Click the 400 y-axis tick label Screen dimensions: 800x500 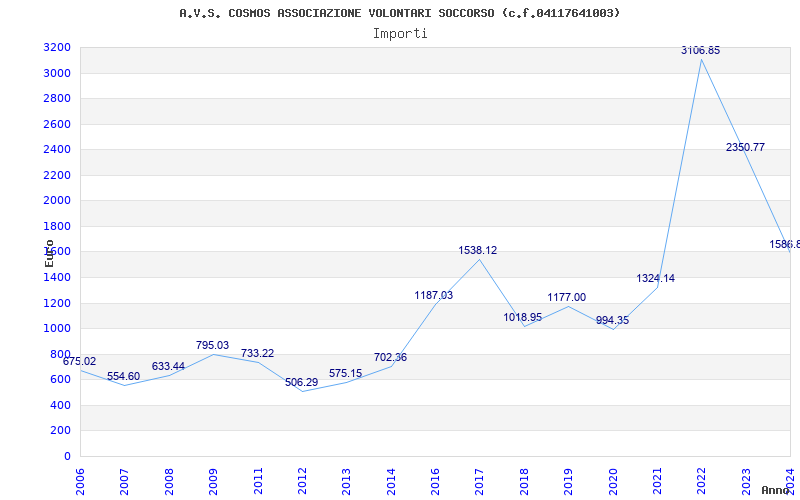[x=60, y=406]
